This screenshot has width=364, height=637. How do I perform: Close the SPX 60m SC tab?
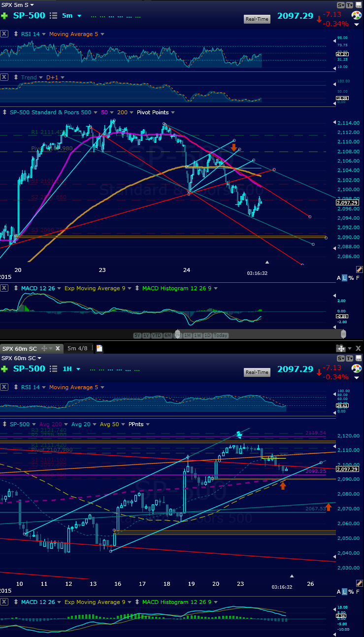click(58, 348)
